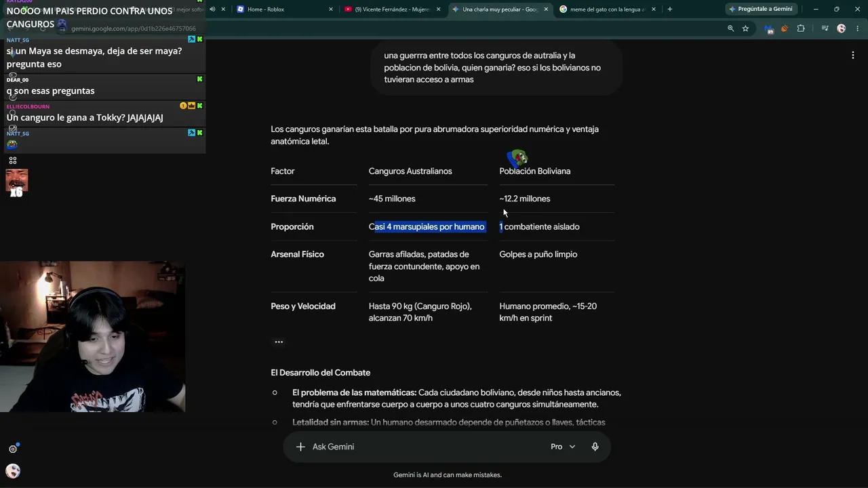Open the three-dot conversation options menu
The width and height of the screenshot is (868, 488).
852,55
